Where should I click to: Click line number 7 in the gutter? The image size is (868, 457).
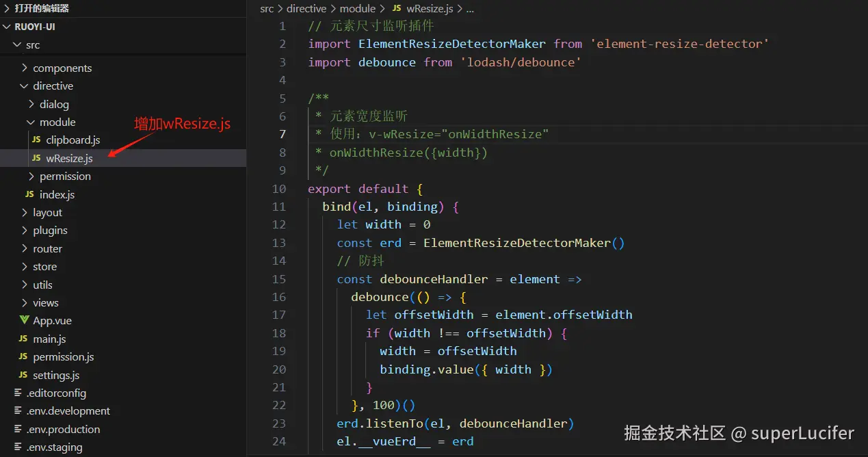282,134
